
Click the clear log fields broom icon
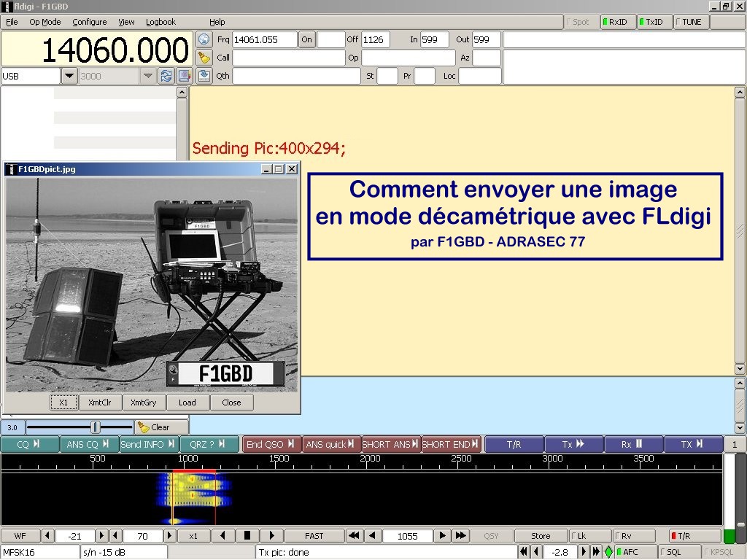(204, 58)
